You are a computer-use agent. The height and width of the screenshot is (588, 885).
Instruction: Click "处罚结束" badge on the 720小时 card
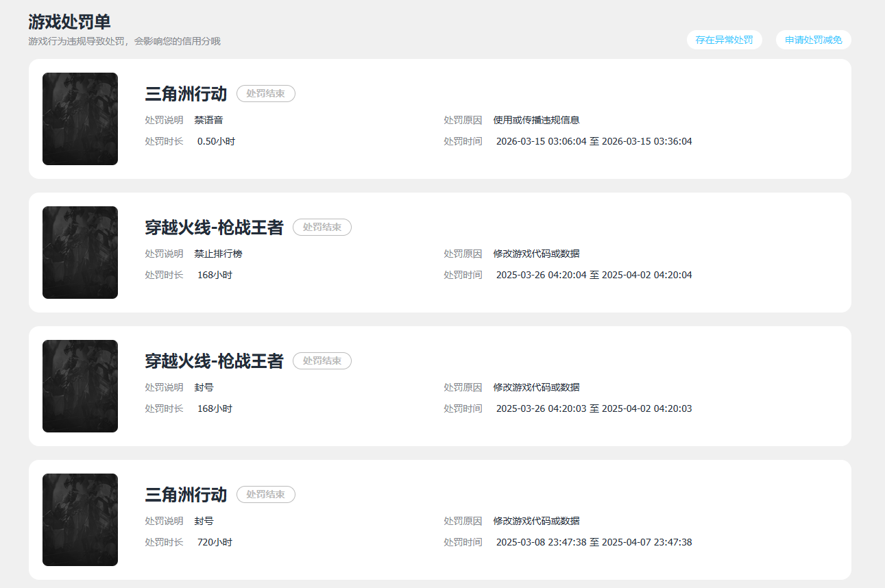(x=266, y=495)
